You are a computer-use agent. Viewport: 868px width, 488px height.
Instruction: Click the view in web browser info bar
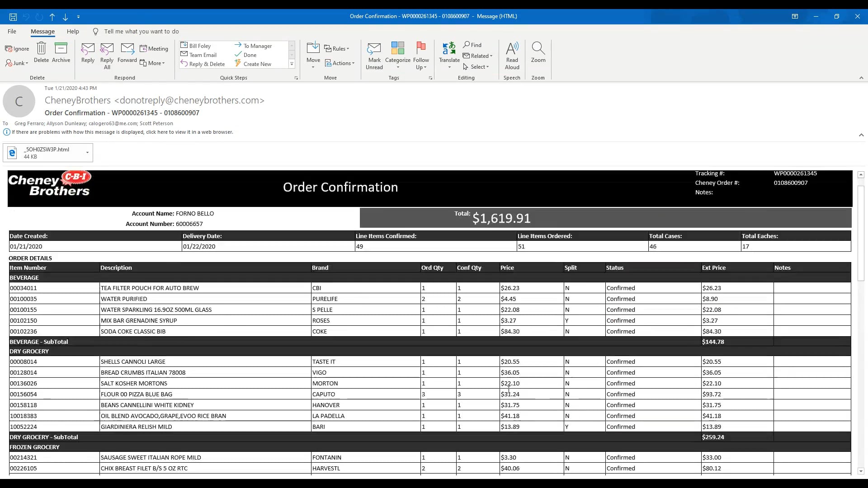pos(122,132)
